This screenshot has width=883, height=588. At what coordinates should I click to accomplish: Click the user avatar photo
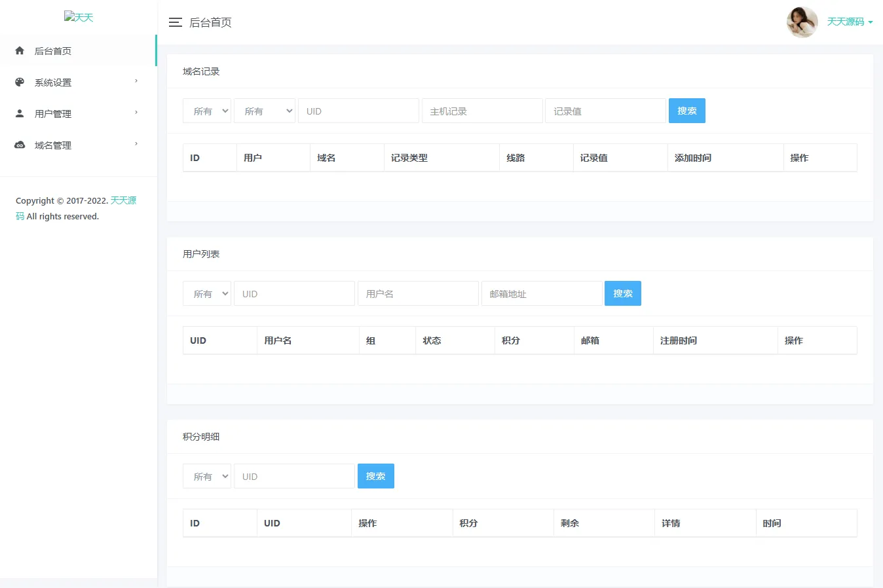[x=802, y=22]
